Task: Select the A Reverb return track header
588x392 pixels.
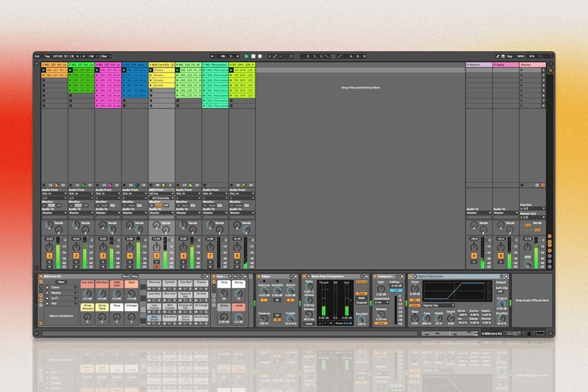Action: click(x=479, y=65)
